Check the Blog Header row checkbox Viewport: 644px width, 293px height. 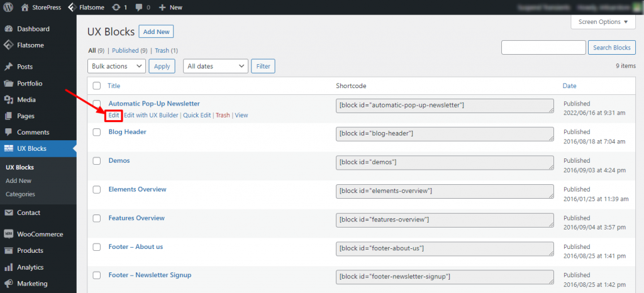(x=96, y=132)
